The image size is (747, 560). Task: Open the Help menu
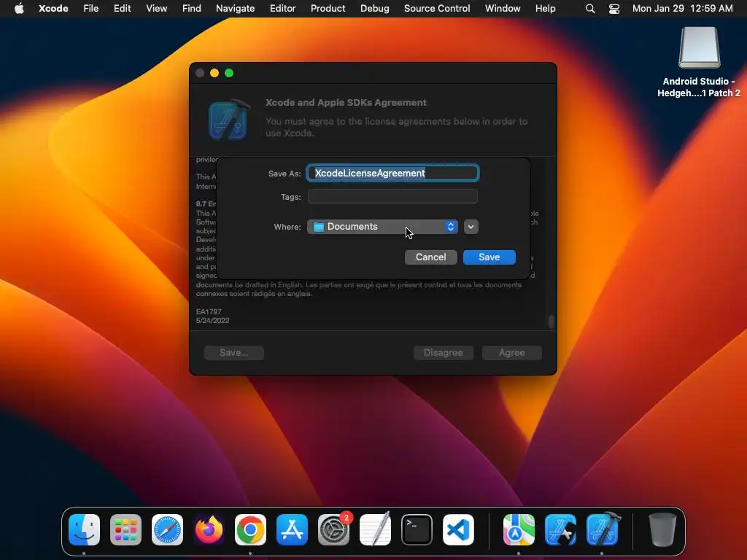(546, 9)
